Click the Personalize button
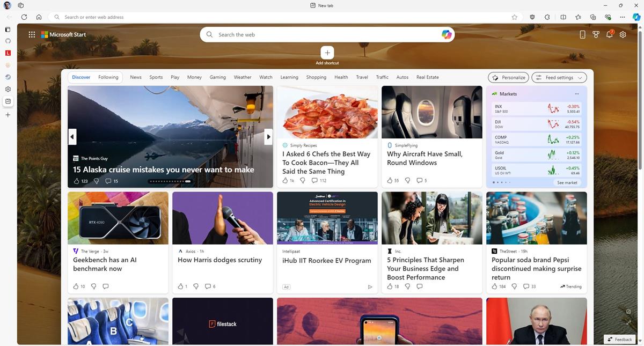This screenshot has width=644, height=346. click(508, 77)
